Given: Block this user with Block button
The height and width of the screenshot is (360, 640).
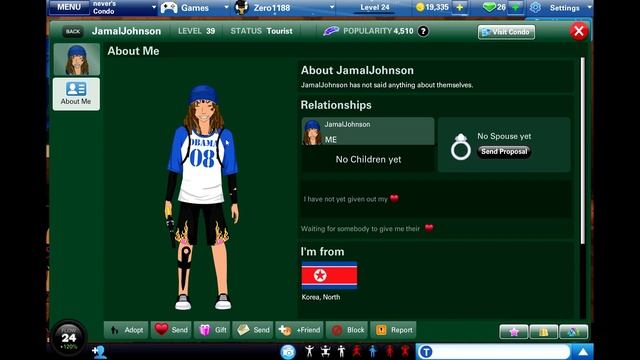Looking at the screenshot, I should tap(347, 330).
